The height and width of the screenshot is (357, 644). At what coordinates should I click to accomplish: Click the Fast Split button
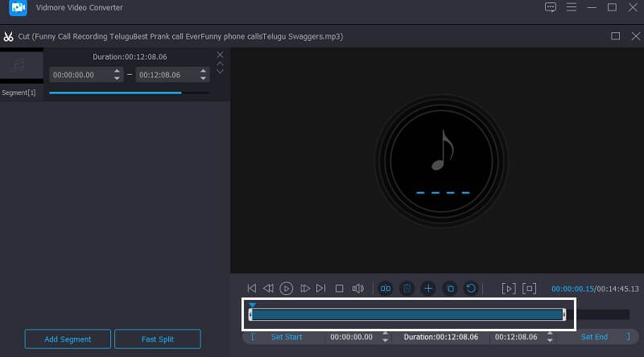click(157, 339)
